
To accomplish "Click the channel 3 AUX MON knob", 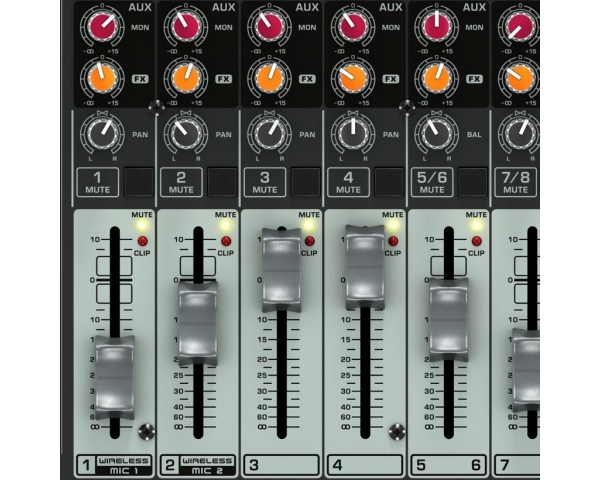I will [269, 27].
